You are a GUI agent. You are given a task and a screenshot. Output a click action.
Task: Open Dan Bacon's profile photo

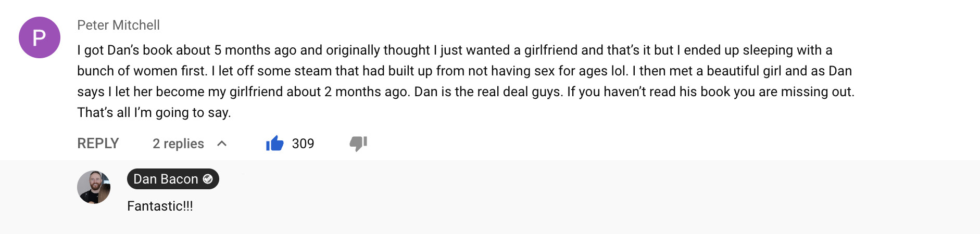[94, 187]
